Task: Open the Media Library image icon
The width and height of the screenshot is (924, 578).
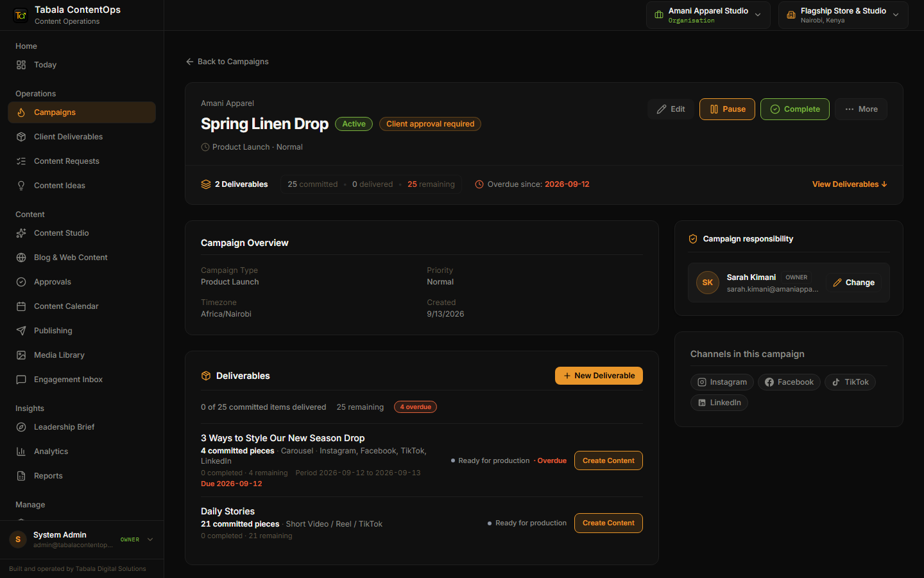Action: click(x=21, y=355)
